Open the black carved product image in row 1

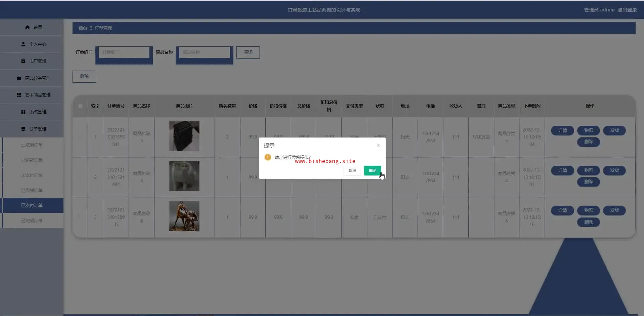pos(184,136)
